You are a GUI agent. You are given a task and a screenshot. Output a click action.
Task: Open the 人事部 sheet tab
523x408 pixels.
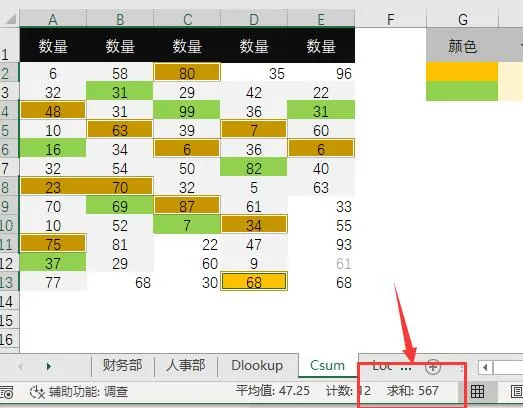[x=186, y=365]
